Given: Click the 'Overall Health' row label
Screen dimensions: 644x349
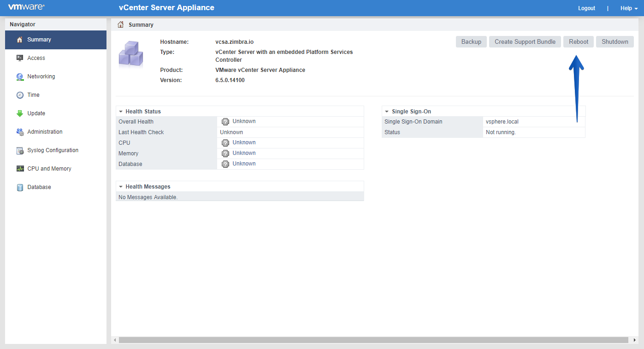Looking at the screenshot, I should pos(136,122).
